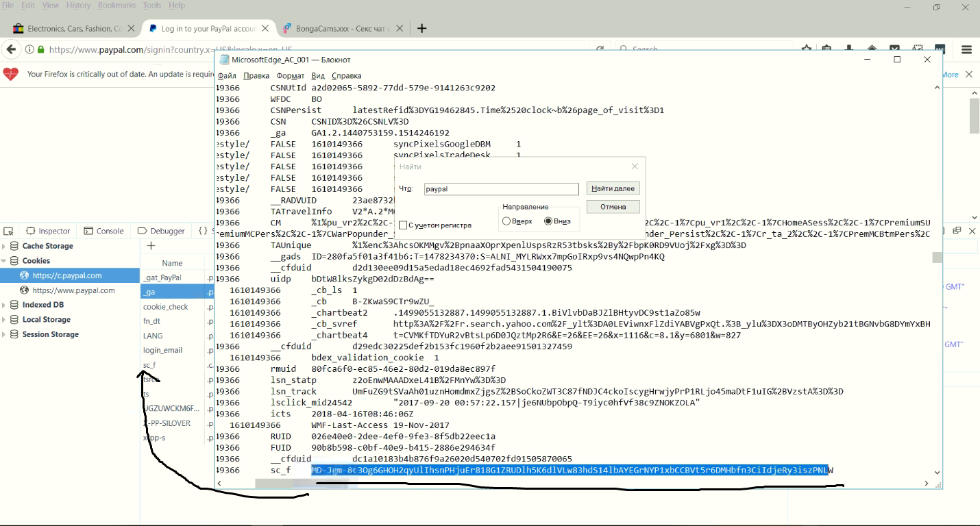Select the Вниз direction radio button
This screenshot has width=980, height=526.
548,221
